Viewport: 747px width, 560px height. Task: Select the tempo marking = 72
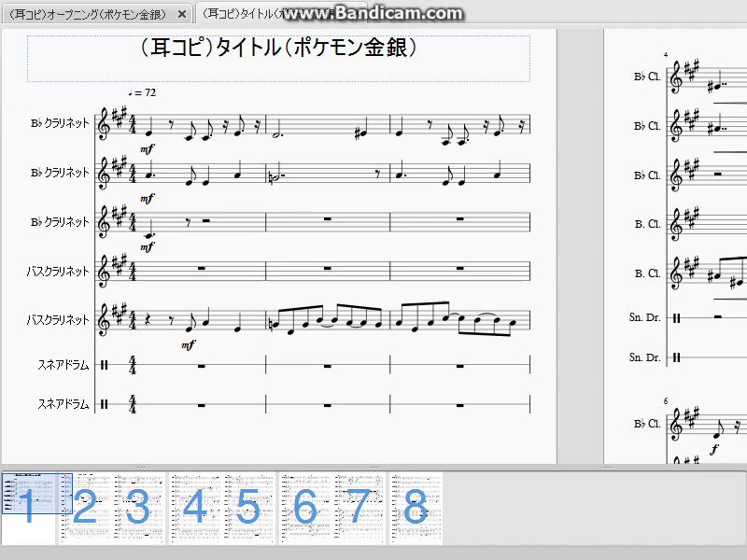142,92
